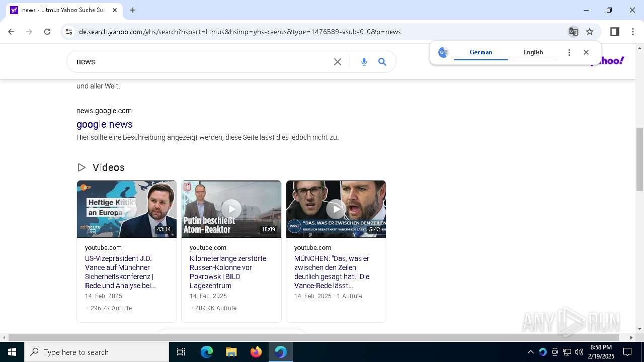Close the news Yahoo Suche tab
Screen dimensions: 644x362
click(x=115, y=10)
